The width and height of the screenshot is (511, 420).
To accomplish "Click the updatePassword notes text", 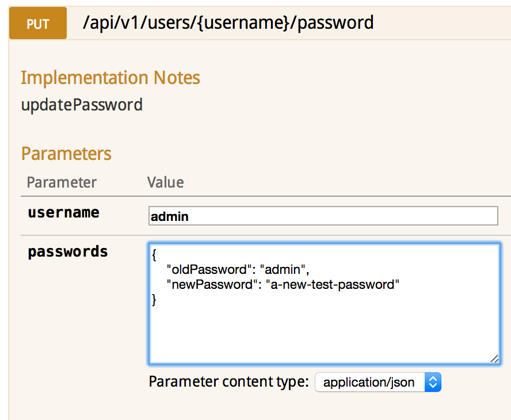I will (x=81, y=105).
